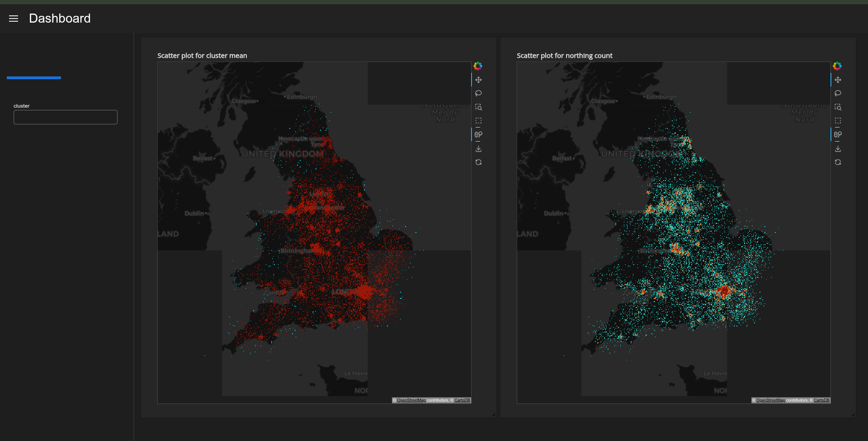Activate Lasso Select on northing count plot
Screen dimensions: 868x441
point(838,94)
